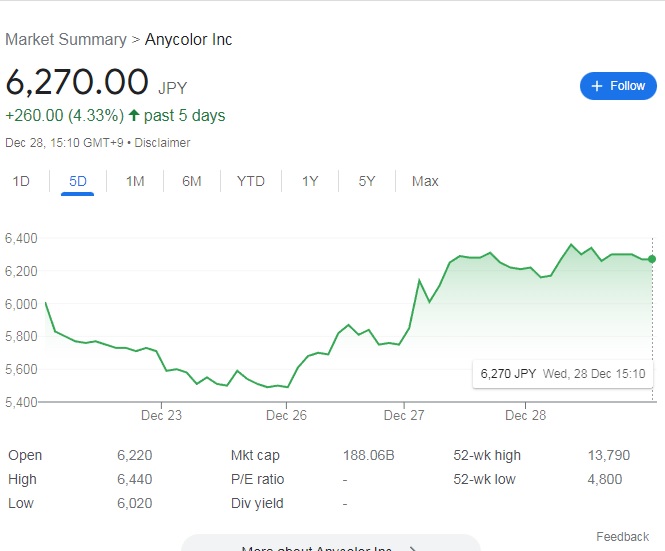Switch to the 1D time range

21,181
